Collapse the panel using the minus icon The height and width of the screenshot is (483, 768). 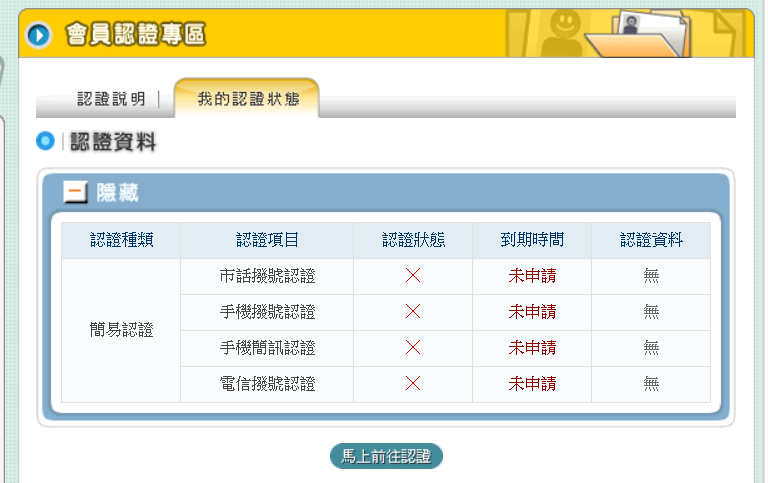(75, 193)
